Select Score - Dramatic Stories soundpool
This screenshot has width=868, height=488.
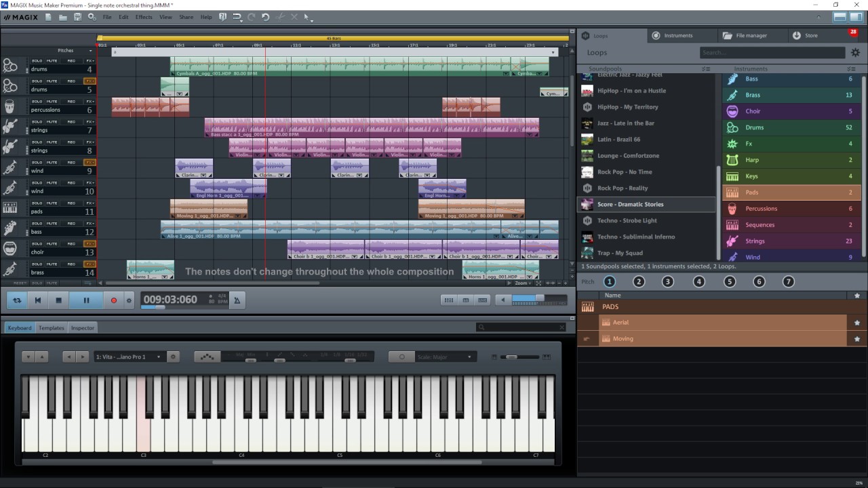click(646, 204)
